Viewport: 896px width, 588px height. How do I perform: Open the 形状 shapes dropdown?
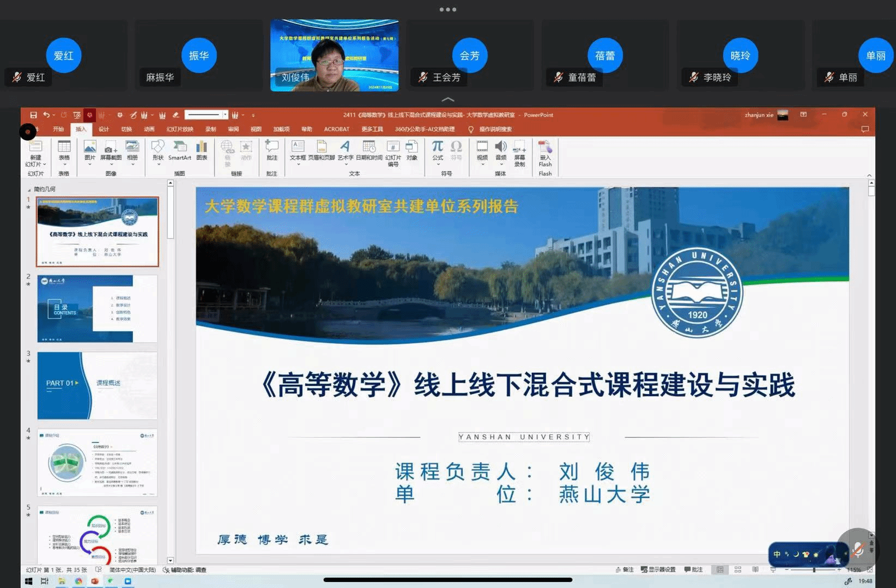[x=158, y=163]
